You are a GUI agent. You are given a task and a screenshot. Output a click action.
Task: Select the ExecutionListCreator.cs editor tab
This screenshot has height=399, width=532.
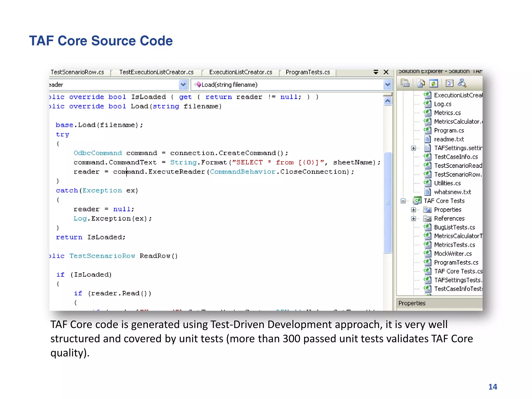[241, 72]
